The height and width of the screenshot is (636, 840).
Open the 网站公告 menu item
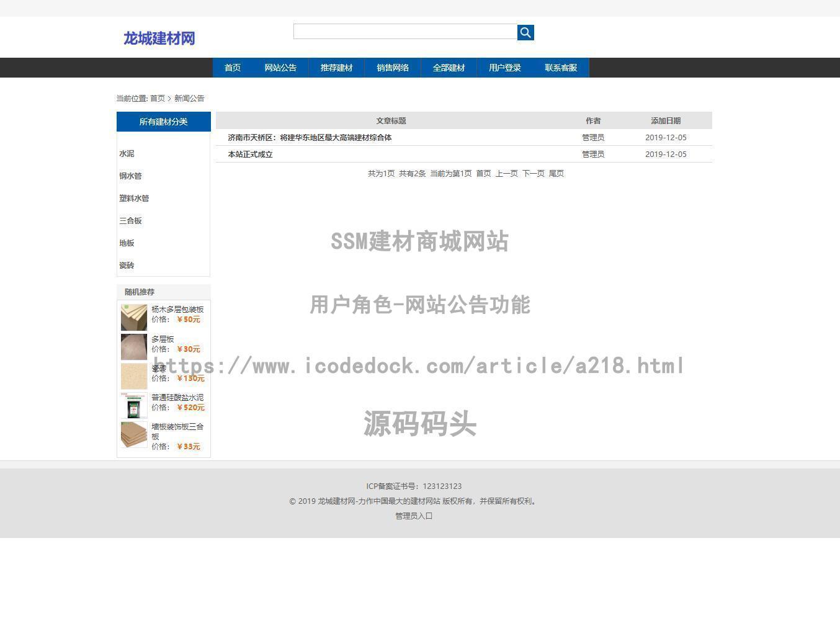tap(280, 68)
